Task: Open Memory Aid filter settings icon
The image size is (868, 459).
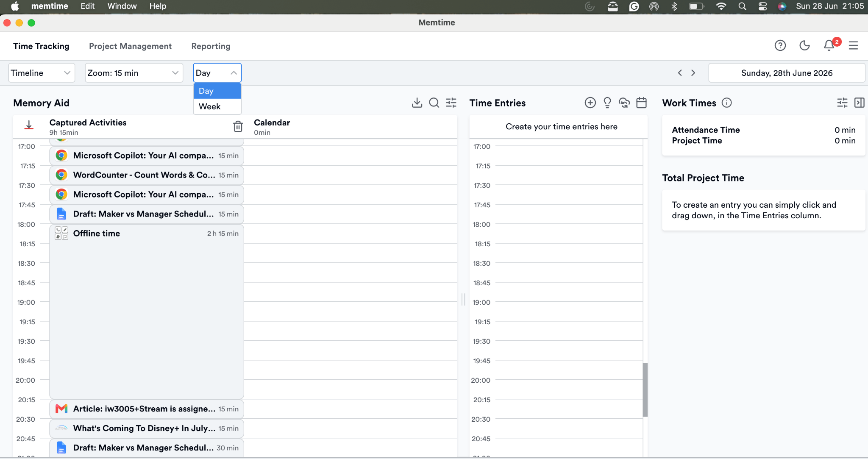Action: pyautogui.click(x=451, y=103)
